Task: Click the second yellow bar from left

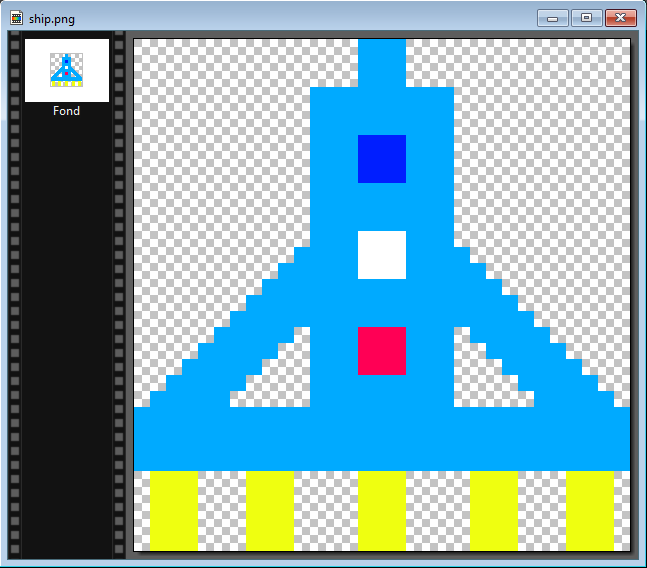Action: tap(270, 510)
